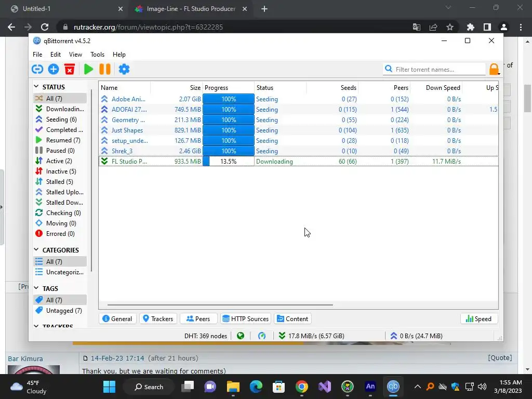Open Options with the blue gear icon
Viewport: 532px width, 399px height.
(124, 69)
